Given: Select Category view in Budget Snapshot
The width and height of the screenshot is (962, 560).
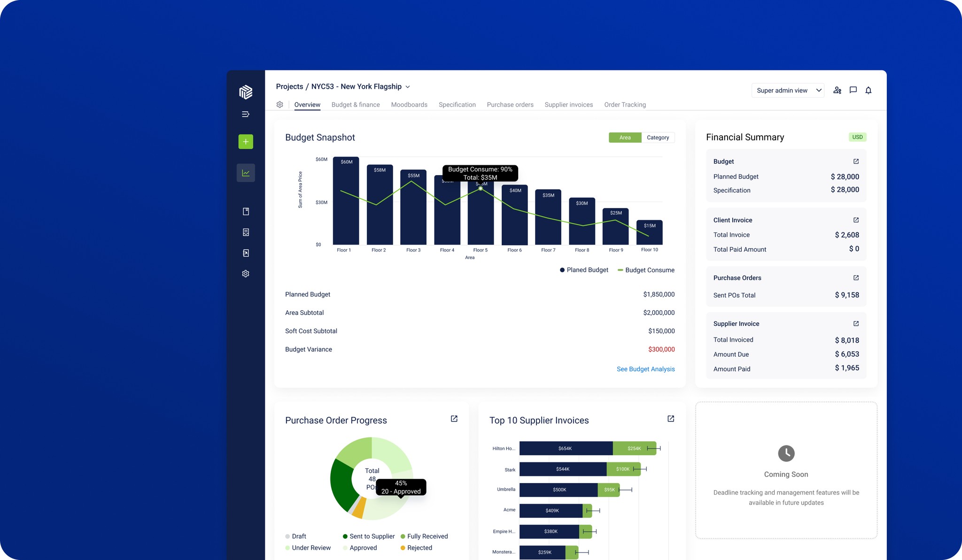Looking at the screenshot, I should 658,138.
